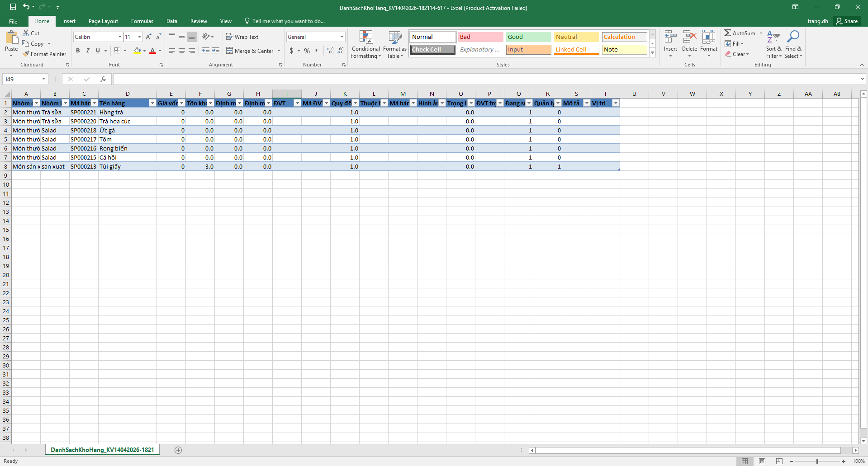Toggle Merge & Center

click(250, 51)
